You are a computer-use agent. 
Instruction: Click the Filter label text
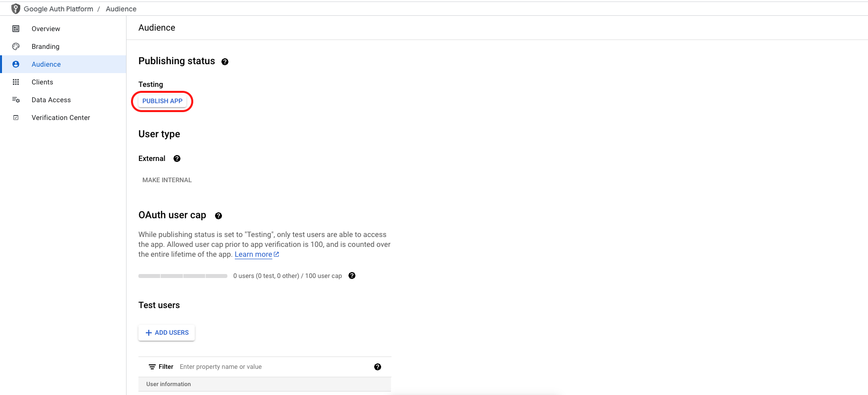tap(166, 367)
